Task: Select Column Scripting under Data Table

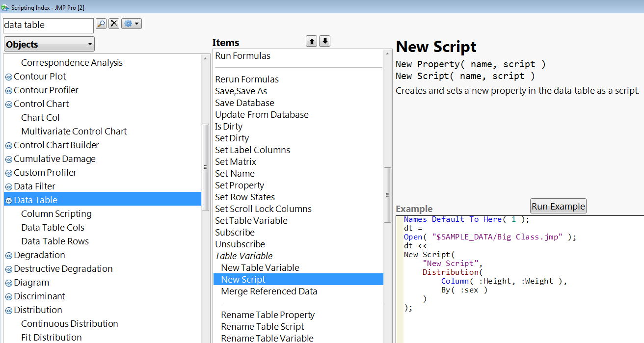Action: 56,213
